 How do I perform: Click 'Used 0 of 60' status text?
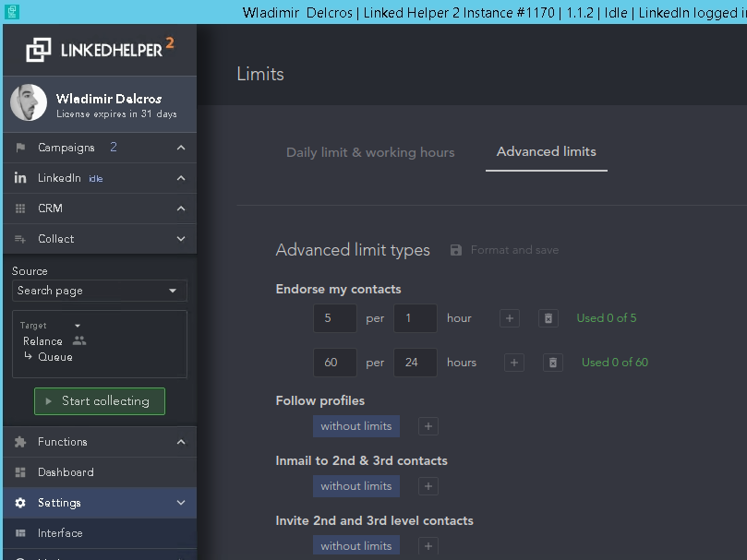pyautogui.click(x=615, y=363)
